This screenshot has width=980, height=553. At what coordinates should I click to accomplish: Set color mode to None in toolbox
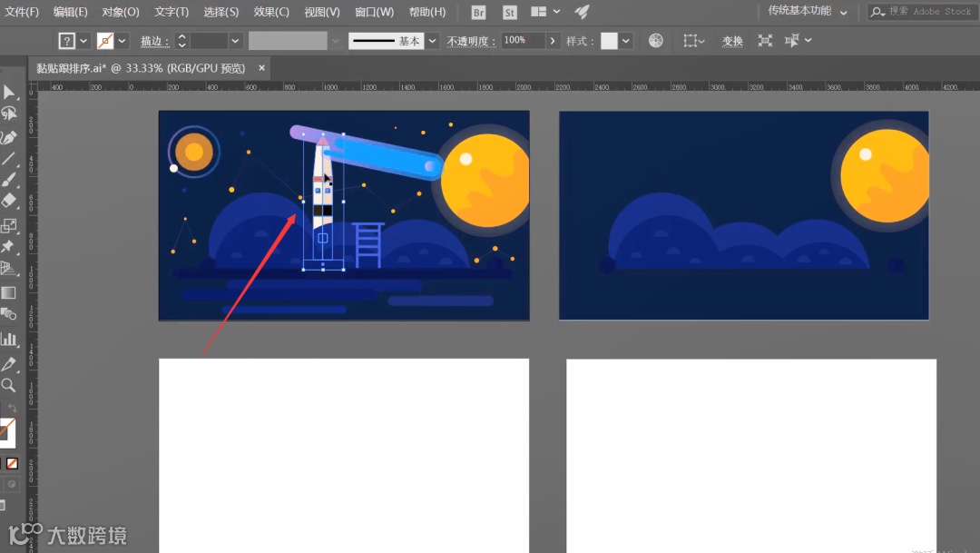13,463
